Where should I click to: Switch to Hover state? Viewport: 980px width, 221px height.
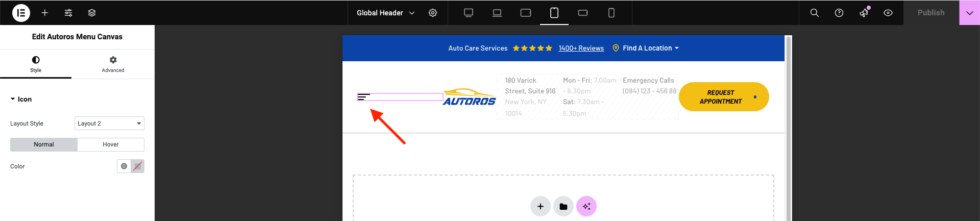(x=110, y=144)
